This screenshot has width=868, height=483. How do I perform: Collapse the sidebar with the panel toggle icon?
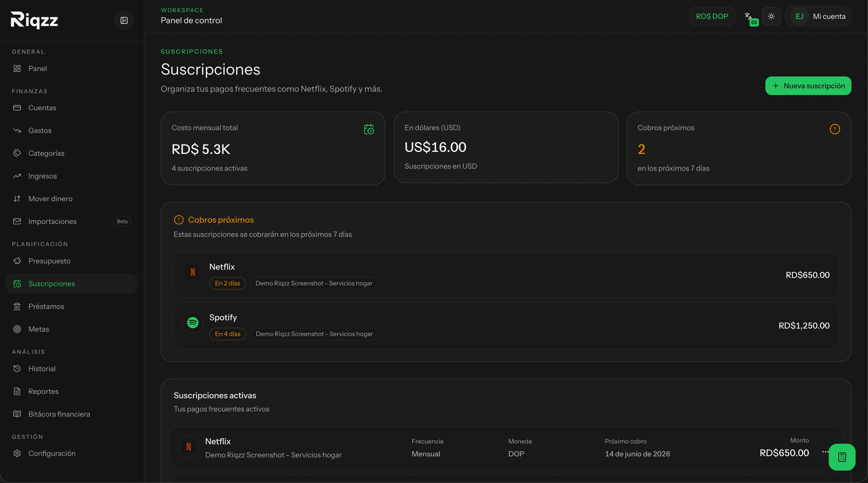click(x=124, y=20)
